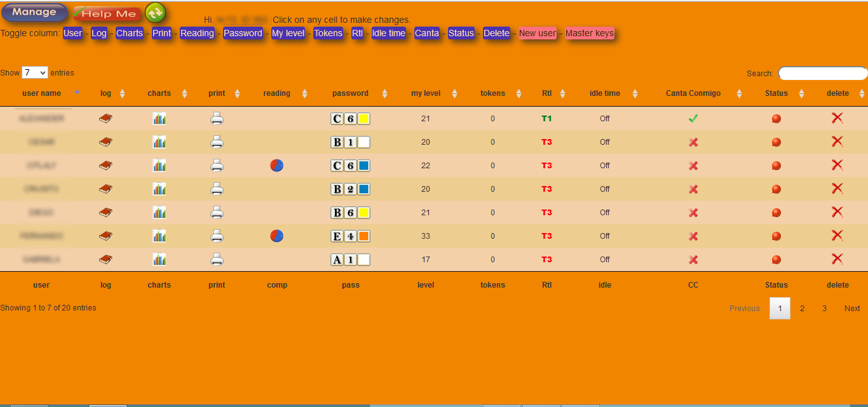This screenshot has width=868, height=407.
Task: Edit the T1 Rtl cell
Action: (x=547, y=118)
